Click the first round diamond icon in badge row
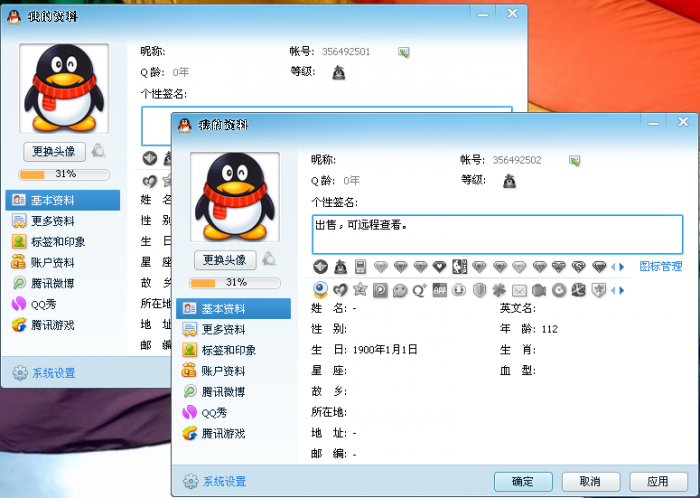The height and width of the screenshot is (498, 700). (x=320, y=267)
